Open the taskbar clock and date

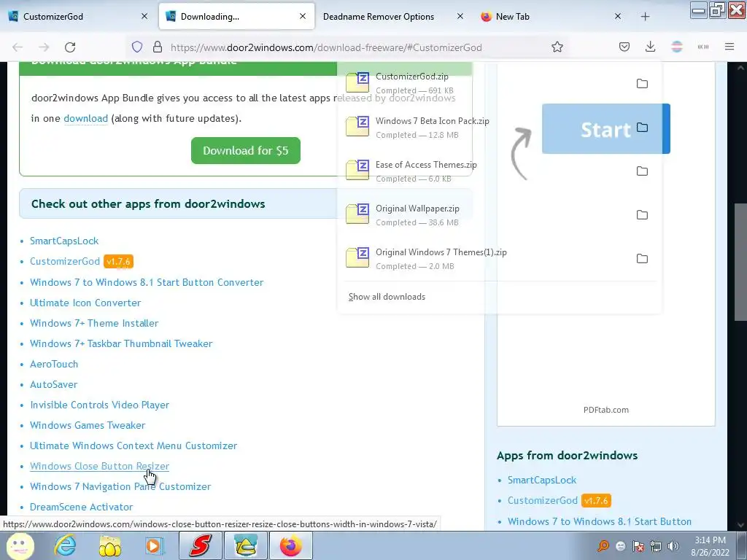tap(710, 546)
